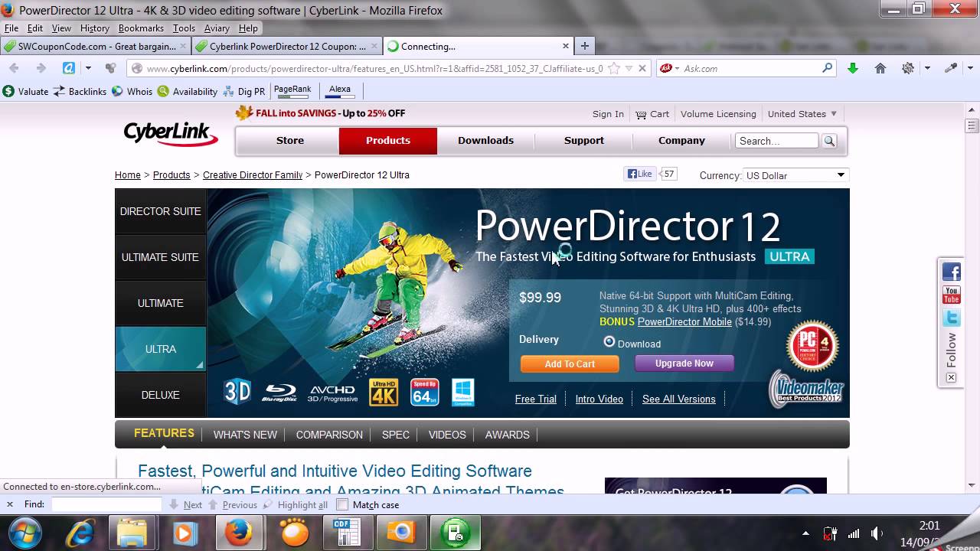The height and width of the screenshot is (551, 980).
Task: Click the PowerDirector Mobile bonus link
Action: [x=684, y=322]
